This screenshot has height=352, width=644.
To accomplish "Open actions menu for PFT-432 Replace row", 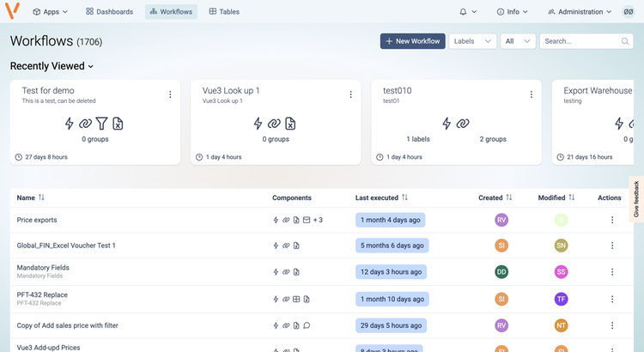I will (x=612, y=299).
